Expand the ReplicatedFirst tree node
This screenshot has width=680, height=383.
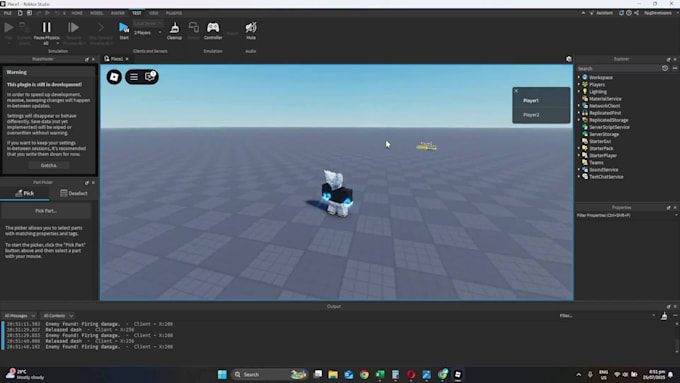point(579,113)
